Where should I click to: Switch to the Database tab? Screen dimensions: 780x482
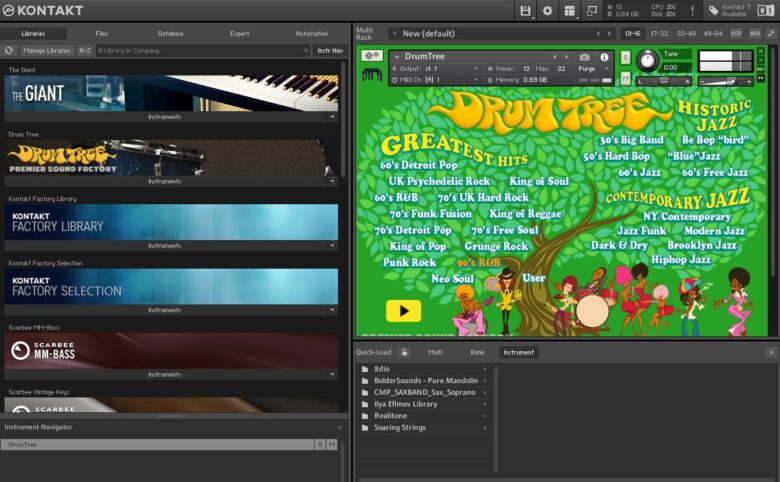pyautogui.click(x=171, y=34)
